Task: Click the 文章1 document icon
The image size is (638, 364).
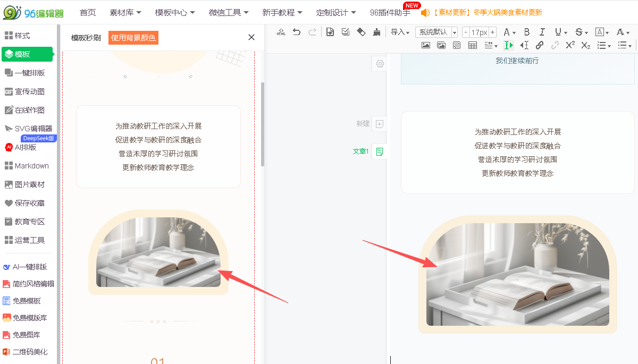Action: click(379, 151)
